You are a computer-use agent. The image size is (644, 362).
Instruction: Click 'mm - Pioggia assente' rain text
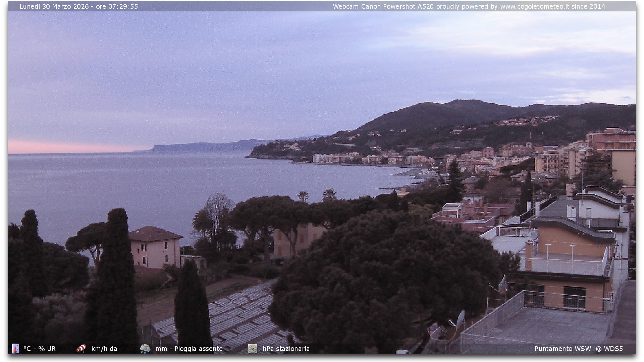tap(189, 349)
